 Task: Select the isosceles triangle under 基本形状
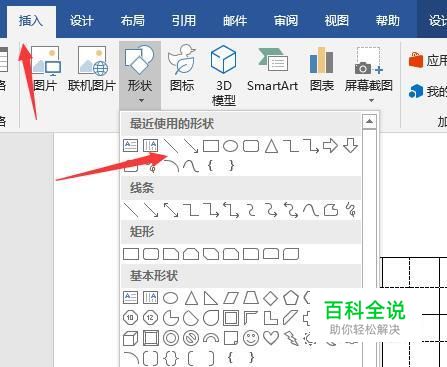tap(191, 298)
